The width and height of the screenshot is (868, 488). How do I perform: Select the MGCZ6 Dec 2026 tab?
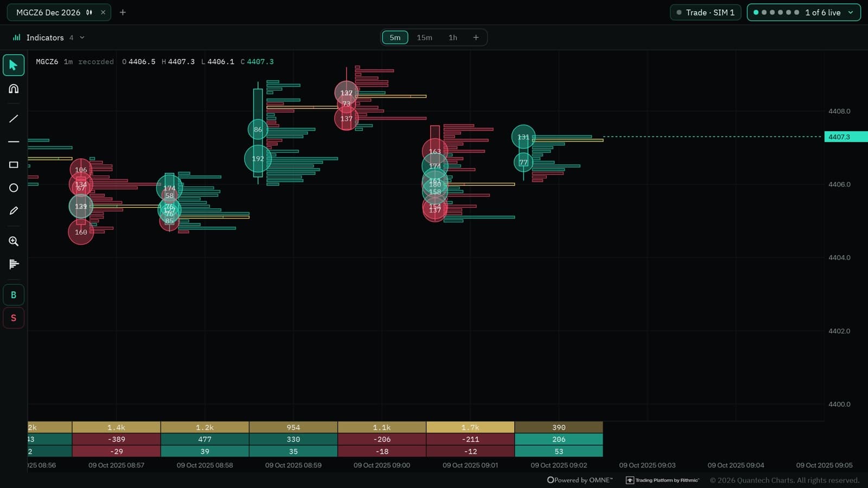(x=59, y=12)
